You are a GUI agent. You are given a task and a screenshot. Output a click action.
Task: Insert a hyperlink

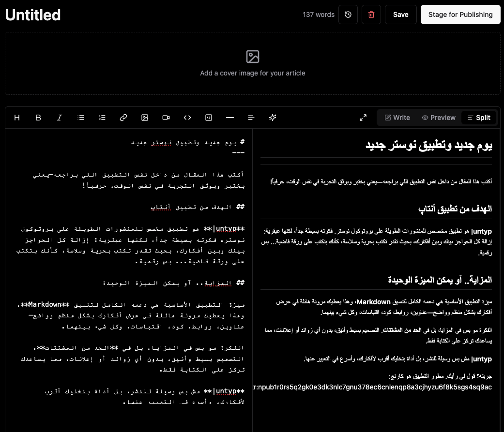pyautogui.click(x=123, y=118)
